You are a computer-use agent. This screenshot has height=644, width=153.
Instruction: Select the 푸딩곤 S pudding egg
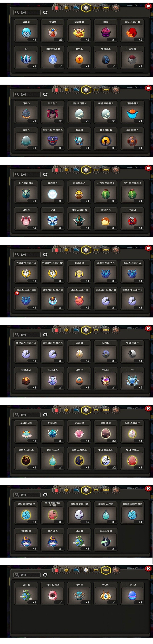click(106, 219)
